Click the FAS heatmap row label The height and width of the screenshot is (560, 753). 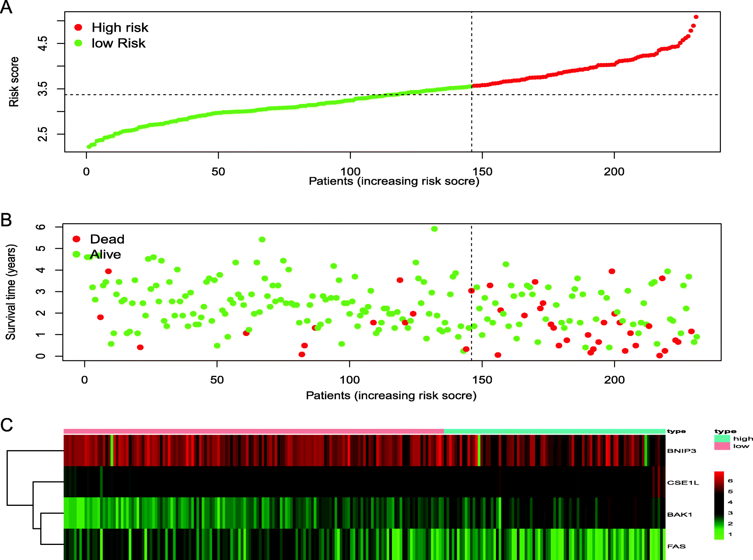coord(676,546)
